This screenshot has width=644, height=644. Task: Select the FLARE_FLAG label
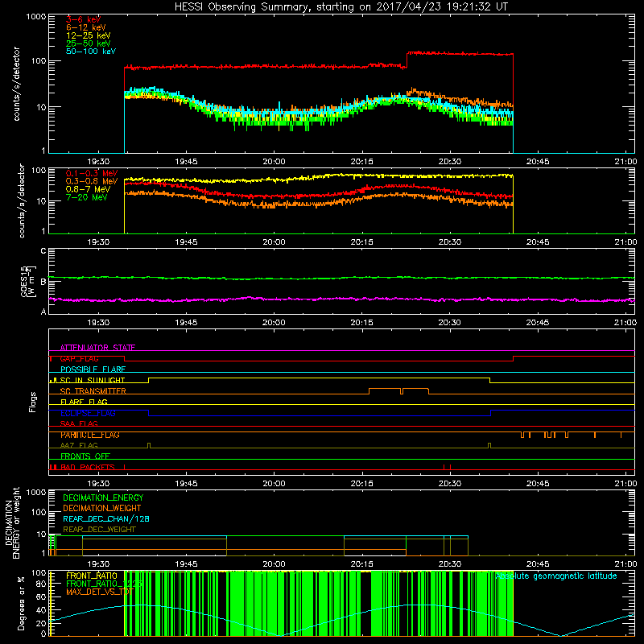click(84, 402)
